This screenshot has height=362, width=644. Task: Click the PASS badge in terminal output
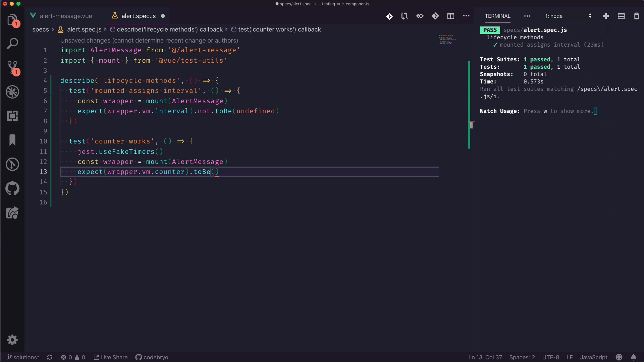(490, 30)
